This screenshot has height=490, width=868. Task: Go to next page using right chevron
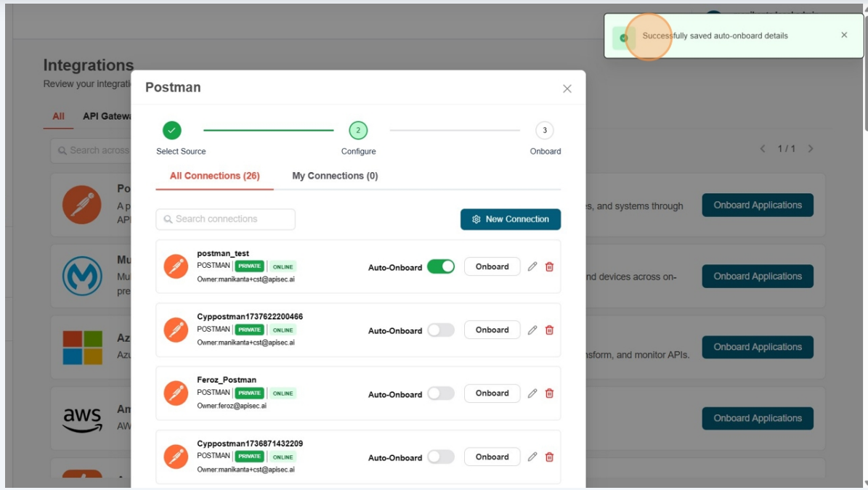click(811, 149)
